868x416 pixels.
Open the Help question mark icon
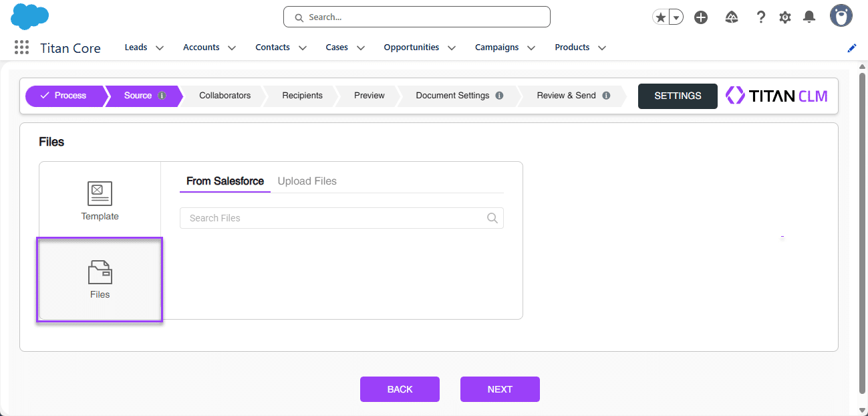[760, 17]
